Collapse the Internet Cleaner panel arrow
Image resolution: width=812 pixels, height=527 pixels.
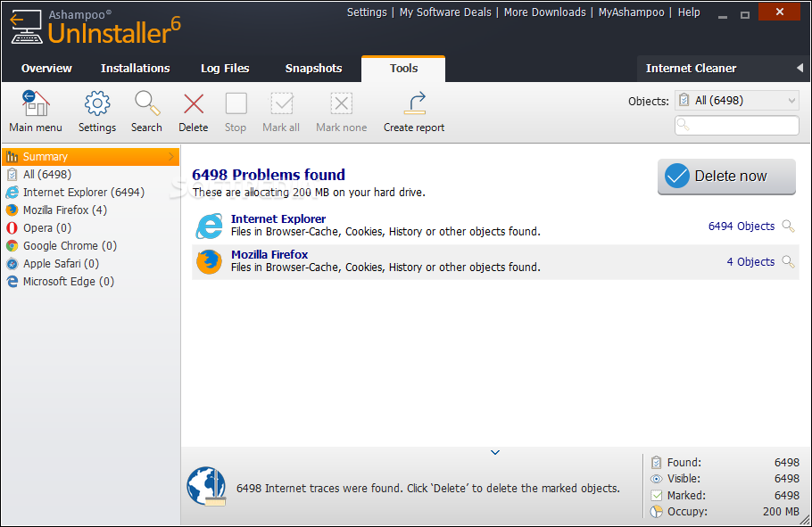[800, 68]
